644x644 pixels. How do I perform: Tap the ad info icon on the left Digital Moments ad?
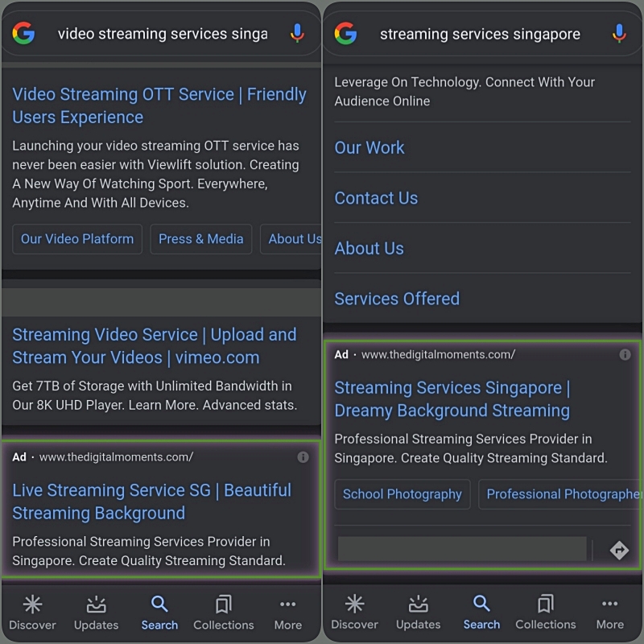click(x=303, y=457)
